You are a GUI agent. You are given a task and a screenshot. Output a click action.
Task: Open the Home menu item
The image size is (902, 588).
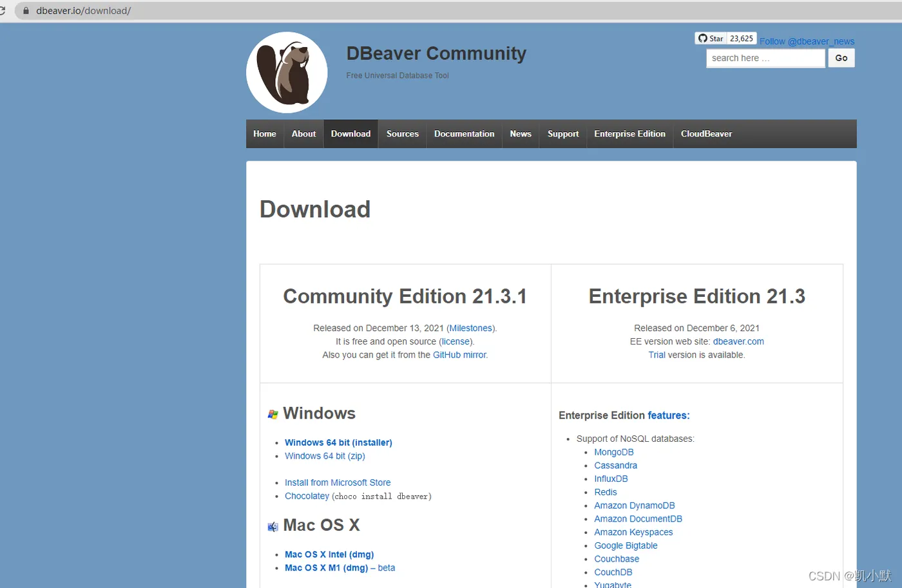(265, 134)
